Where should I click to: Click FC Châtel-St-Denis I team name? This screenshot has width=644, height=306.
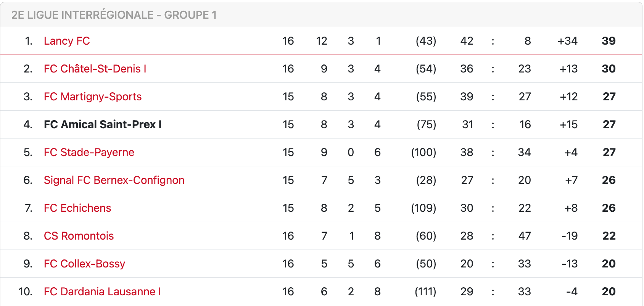(x=95, y=69)
